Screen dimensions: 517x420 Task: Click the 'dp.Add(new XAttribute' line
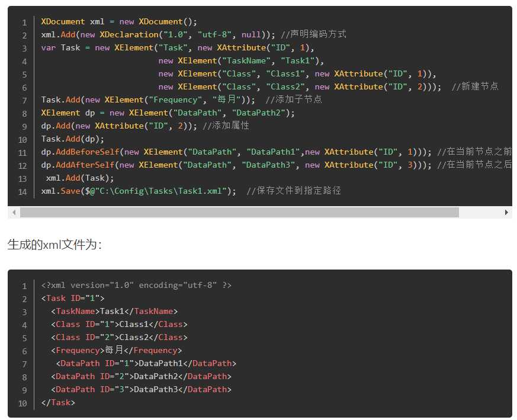[145, 126]
